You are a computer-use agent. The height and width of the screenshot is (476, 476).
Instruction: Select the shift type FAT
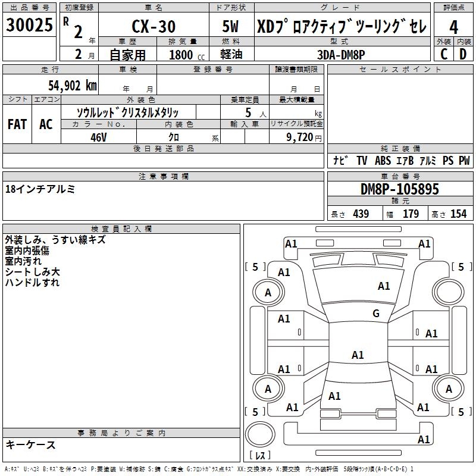point(17,124)
